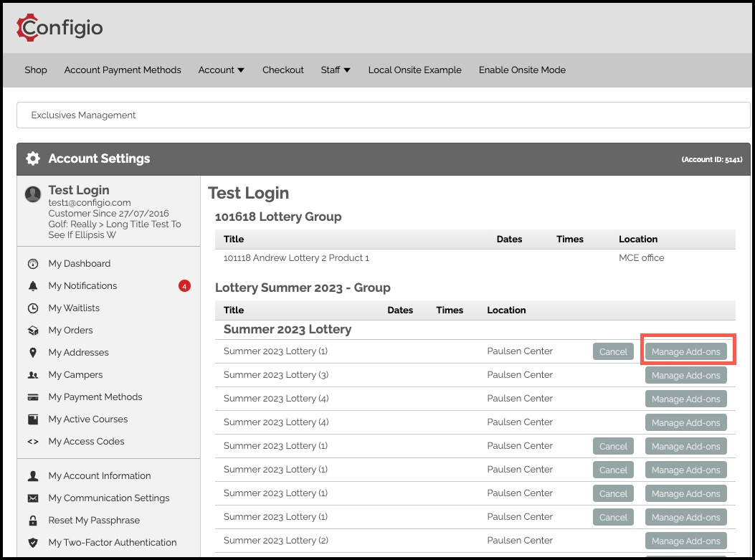This screenshot has height=560, width=755.
Task: Click the My Orders box icon
Action: point(33,331)
